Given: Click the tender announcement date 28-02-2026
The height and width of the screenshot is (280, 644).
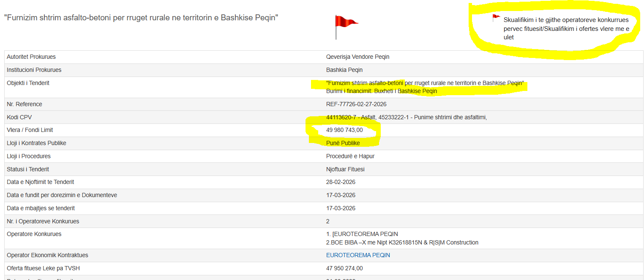Looking at the screenshot, I should pos(341,182).
